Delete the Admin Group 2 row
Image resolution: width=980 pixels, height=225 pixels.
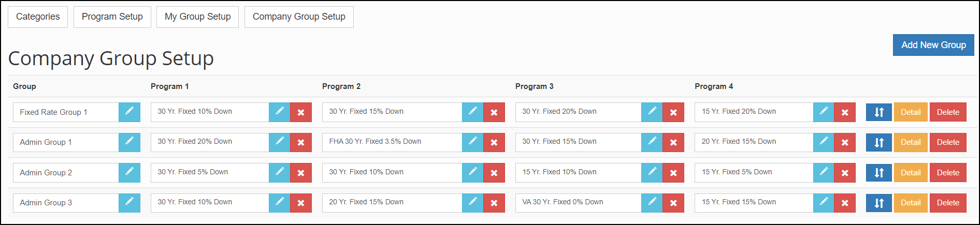pos(948,173)
